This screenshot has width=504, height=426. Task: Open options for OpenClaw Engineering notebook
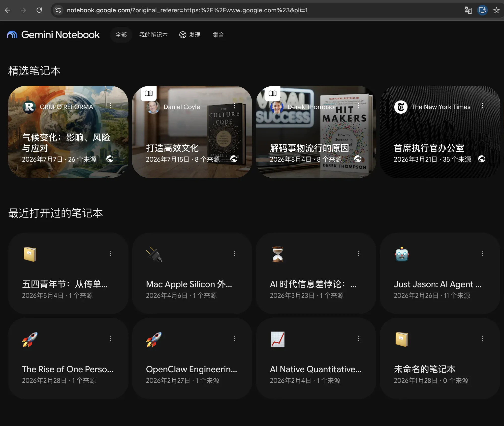[235, 339]
